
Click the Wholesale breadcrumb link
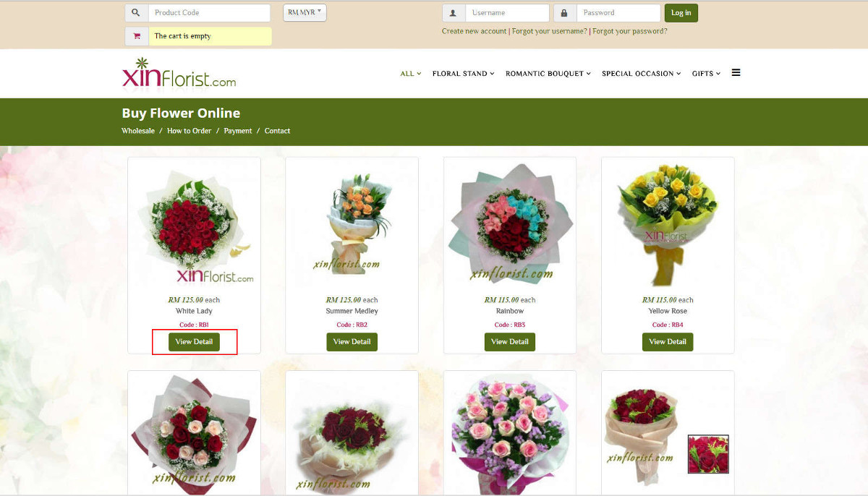tap(137, 130)
